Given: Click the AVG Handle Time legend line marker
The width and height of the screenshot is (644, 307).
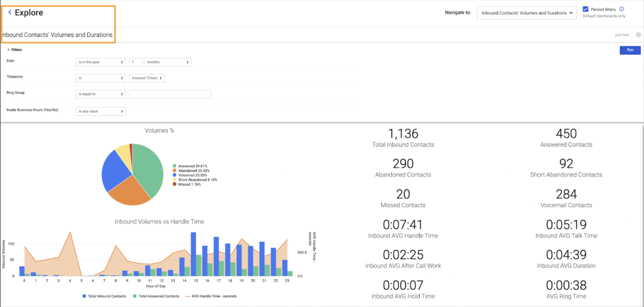Looking at the screenshot, I should pyautogui.click(x=188, y=296).
